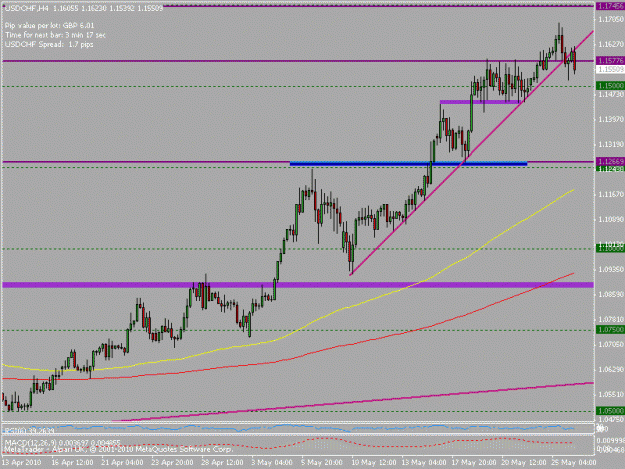Click the 1.11670 price axis value

pos(611,194)
